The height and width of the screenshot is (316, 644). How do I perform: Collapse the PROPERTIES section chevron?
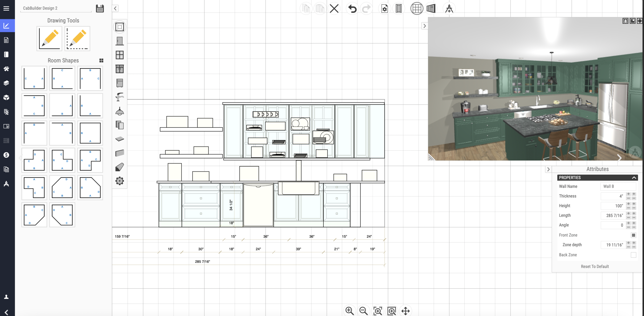(x=634, y=178)
